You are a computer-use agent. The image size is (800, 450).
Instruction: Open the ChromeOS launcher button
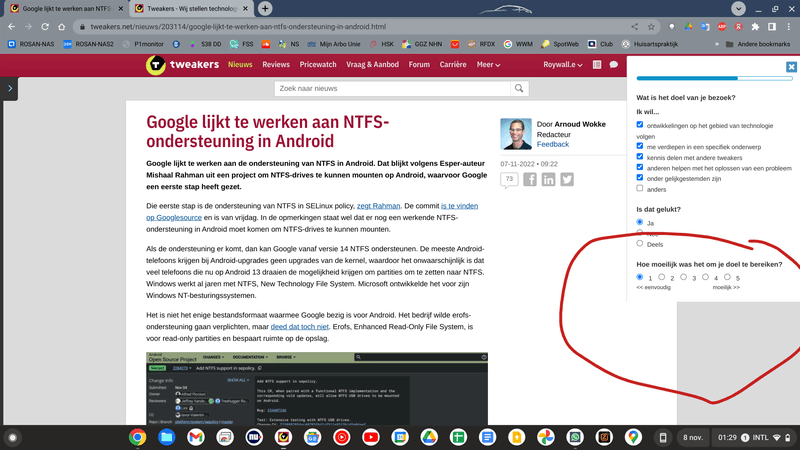[13, 438]
